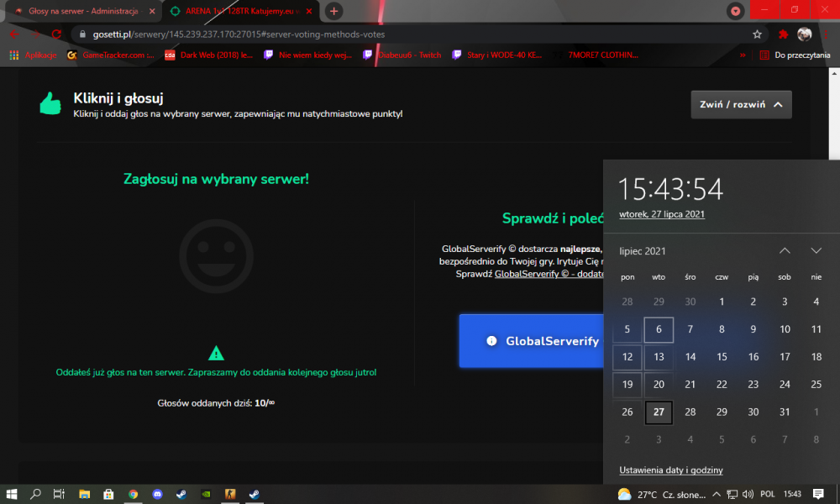Open the Chrome profile avatar
Viewport: 840px width, 504px height.
[804, 34]
